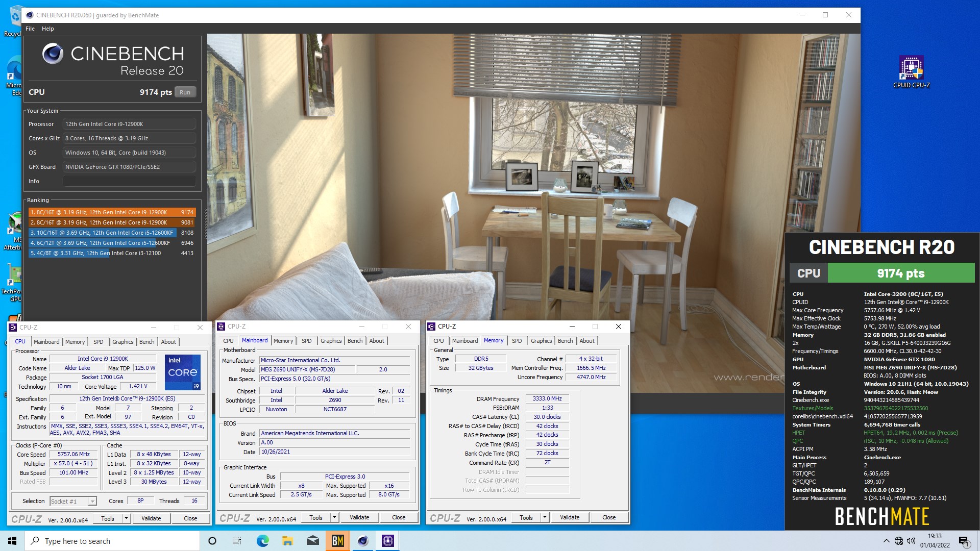Expand the Tools arrow in the CPU tab window
The image size is (980, 551).
(126, 518)
